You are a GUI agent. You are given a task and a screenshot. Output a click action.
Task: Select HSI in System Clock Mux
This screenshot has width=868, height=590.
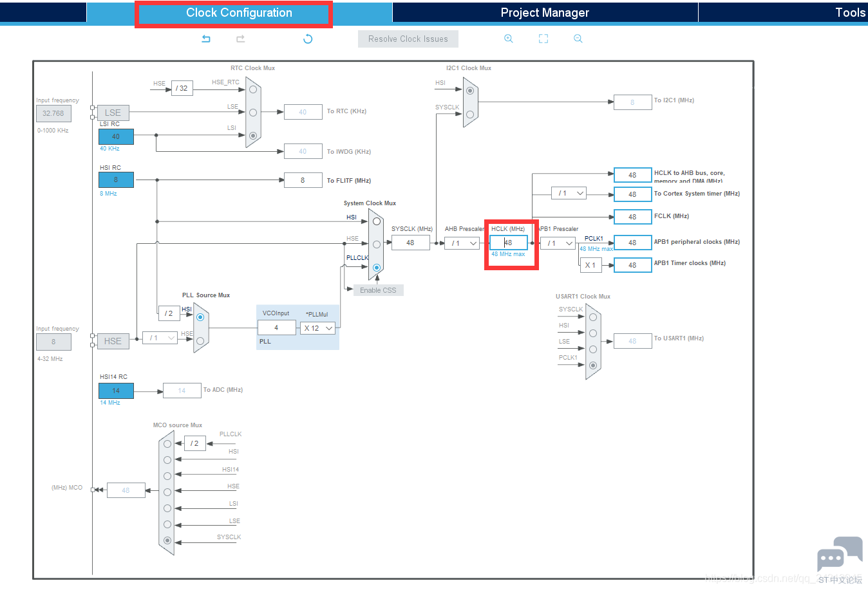377,221
